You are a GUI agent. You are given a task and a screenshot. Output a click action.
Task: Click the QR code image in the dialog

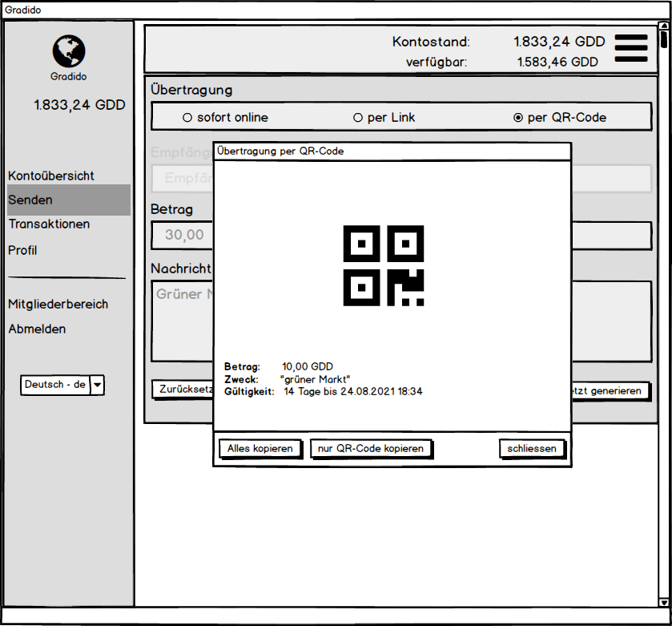coord(383,265)
